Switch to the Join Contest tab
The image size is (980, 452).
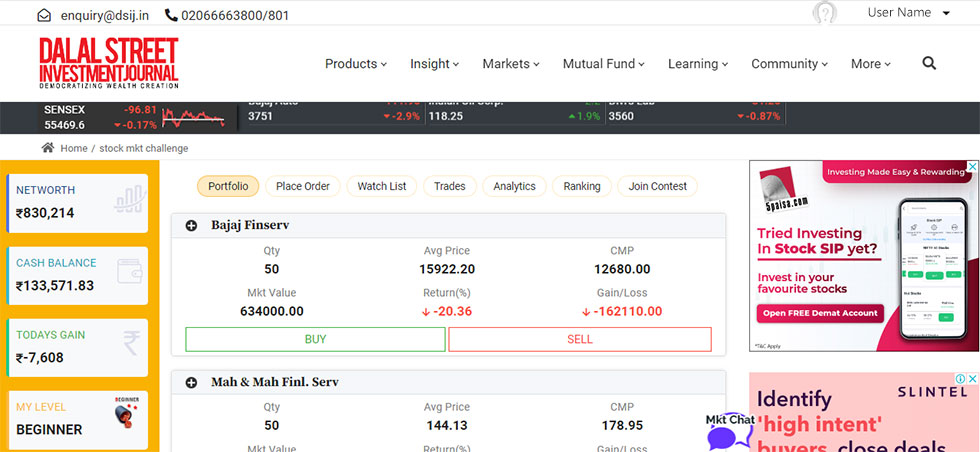(658, 186)
